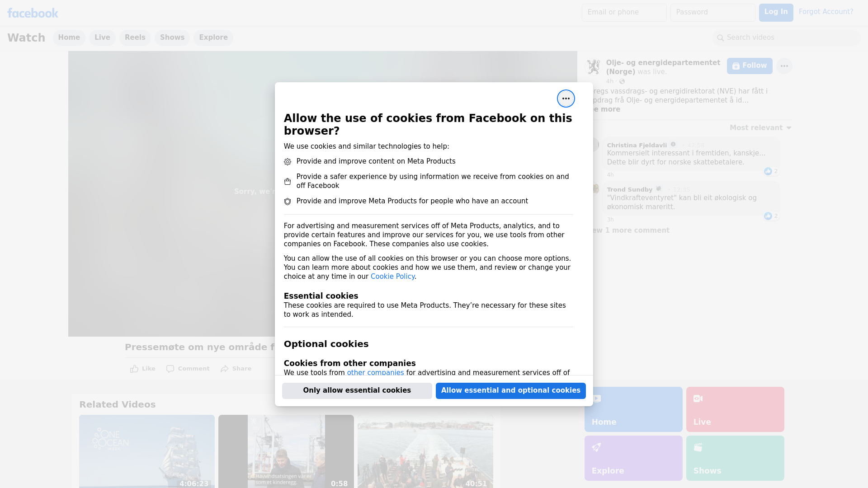Viewport: 868px width, 488px height.
Task: Click Forgot Account? link
Action: [x=826, y=12]
